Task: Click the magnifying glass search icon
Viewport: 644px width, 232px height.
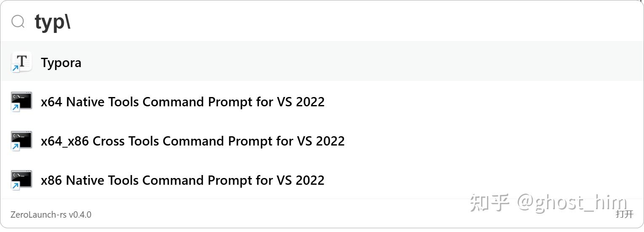Action: [x=18, y=22]
